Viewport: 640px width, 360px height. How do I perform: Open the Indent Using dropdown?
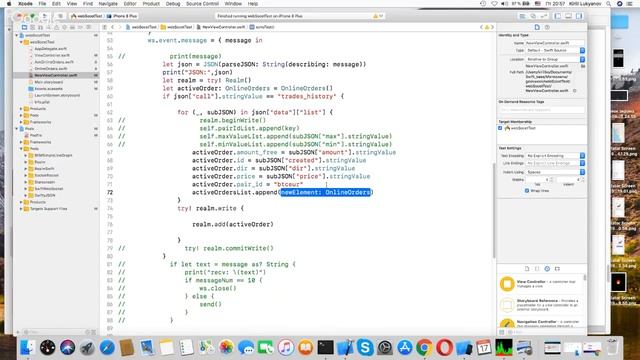pos(555,172)
